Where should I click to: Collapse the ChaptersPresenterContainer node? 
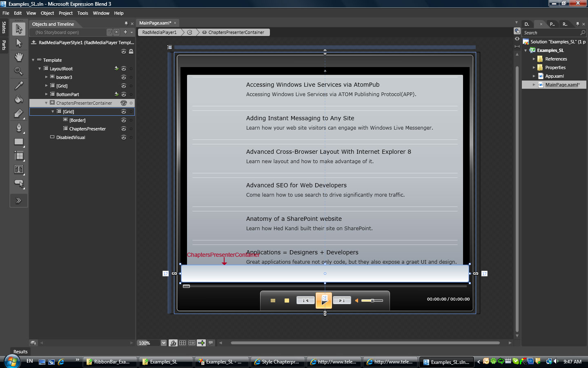[46, 103]
